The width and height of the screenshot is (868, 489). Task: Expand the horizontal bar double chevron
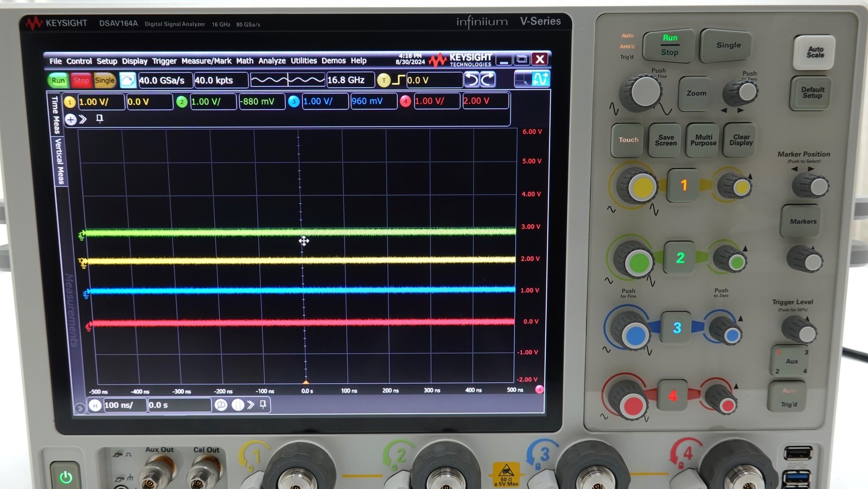click(x=250, y=405)
